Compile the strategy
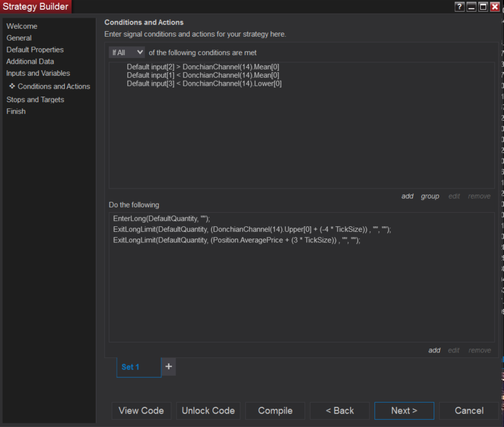Screen dimensions: 504x427 pyautogui.click(x=275, y=410)
